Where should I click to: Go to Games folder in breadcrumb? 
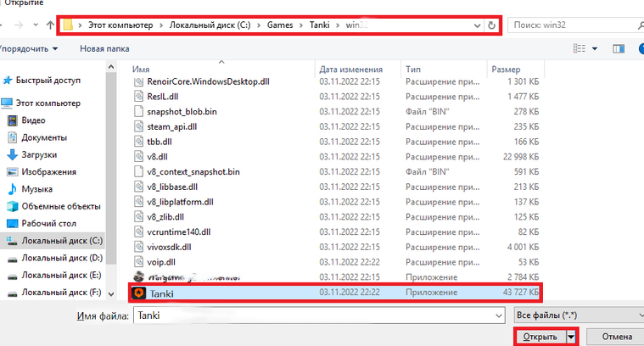tap(280, 25)
